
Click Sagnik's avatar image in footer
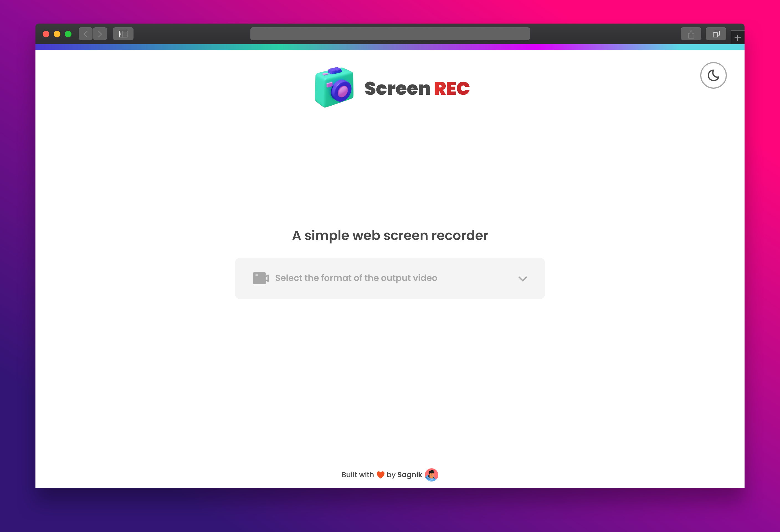pos(431,475)
